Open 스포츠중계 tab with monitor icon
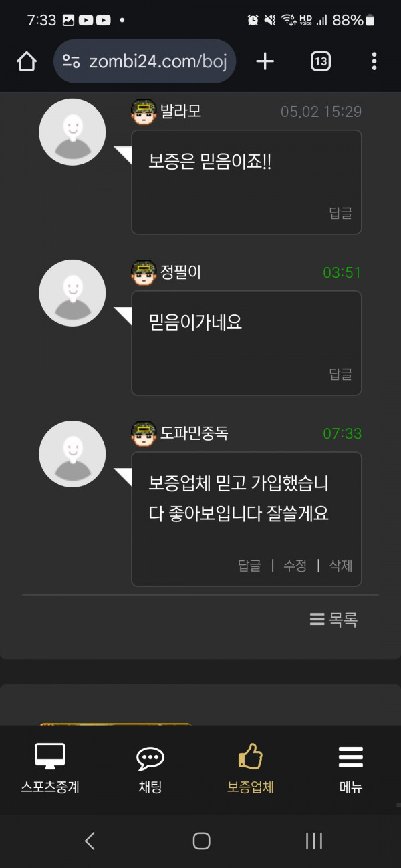401x868 pixels. click(x=50, y=769)
